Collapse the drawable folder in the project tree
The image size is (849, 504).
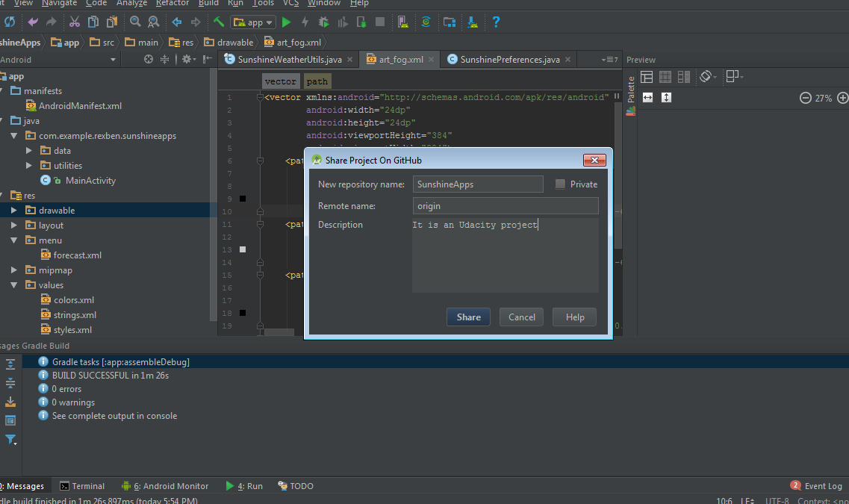[13, 210]
